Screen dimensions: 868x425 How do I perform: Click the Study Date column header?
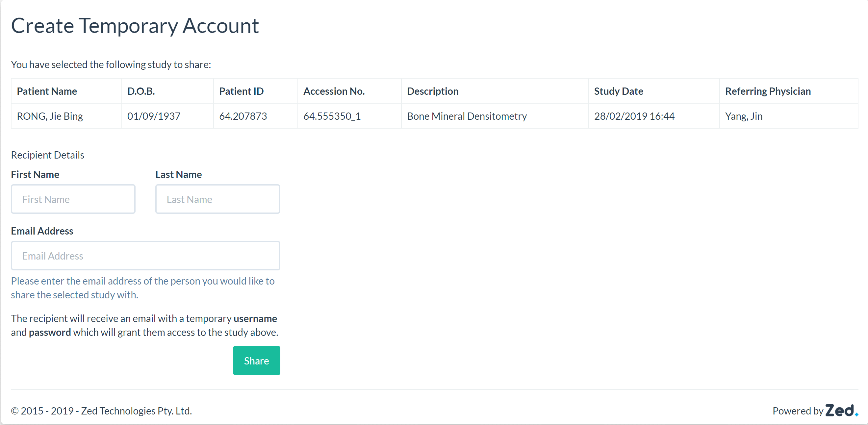coord(618,91)
